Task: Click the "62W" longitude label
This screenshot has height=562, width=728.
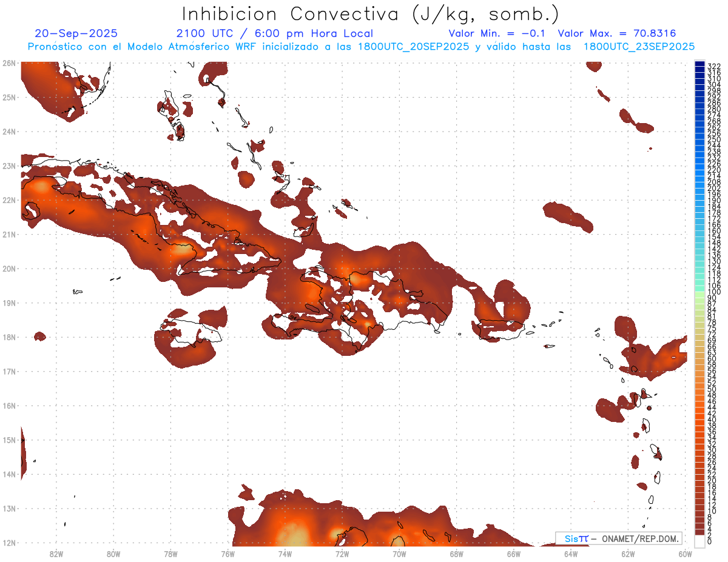Action: [628, 554]
